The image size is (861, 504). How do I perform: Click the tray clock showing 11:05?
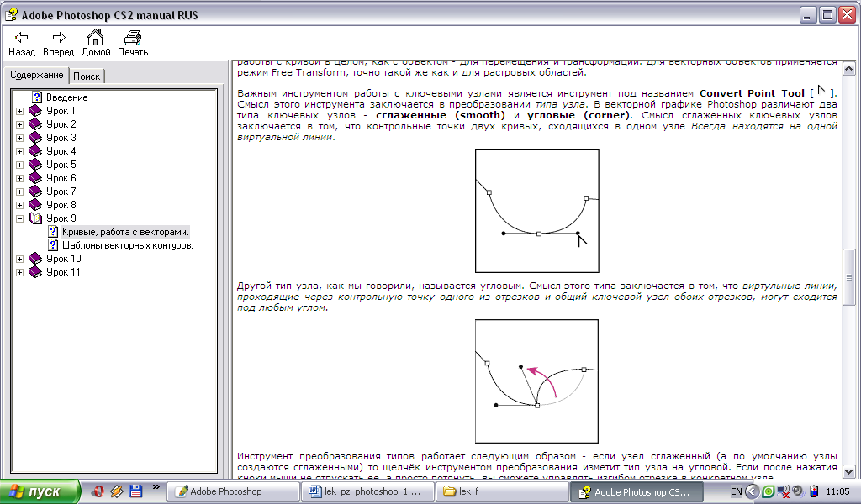click(x=838, y=491)
